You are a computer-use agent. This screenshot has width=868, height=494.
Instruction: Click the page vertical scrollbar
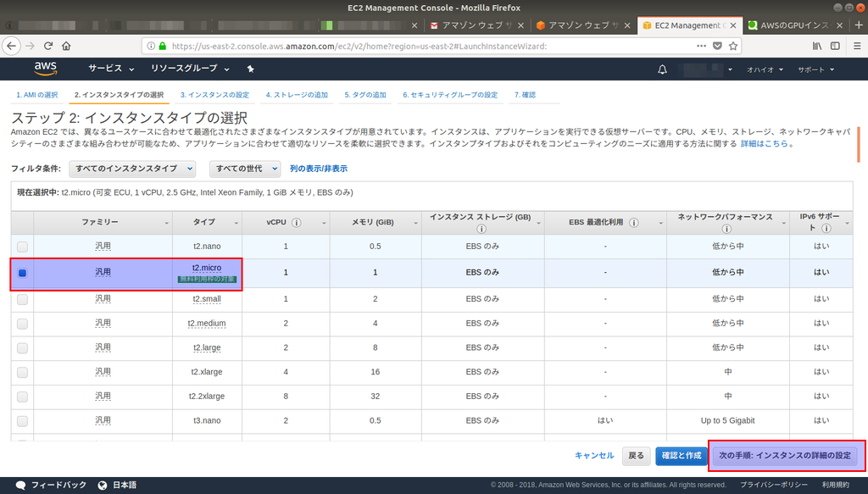click(859, 145)
